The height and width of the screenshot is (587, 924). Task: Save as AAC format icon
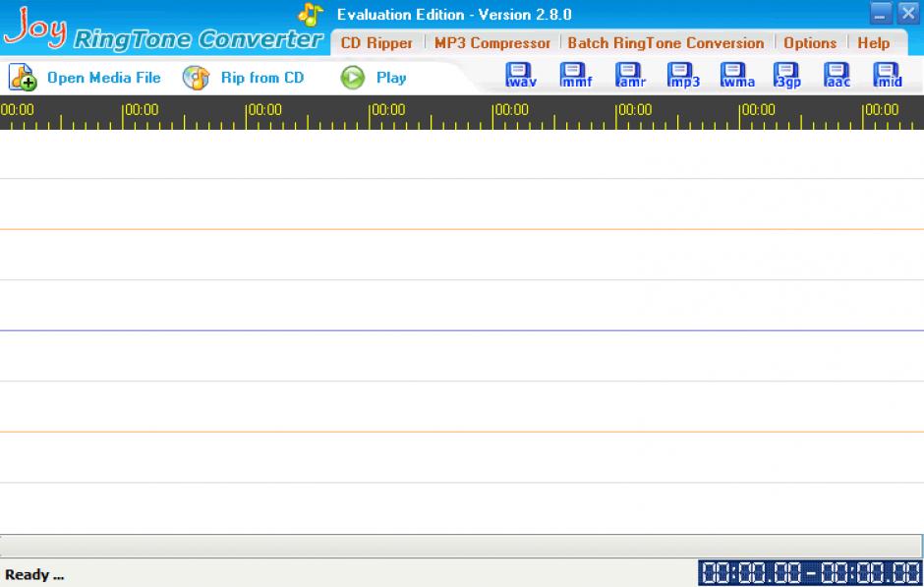(x=837, y=76)
